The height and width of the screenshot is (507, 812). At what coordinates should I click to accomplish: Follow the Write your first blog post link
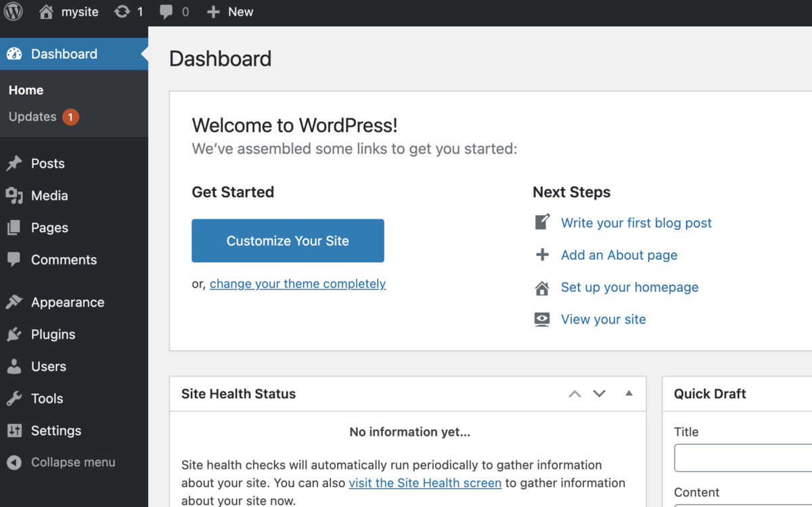click(x=636, y=223)
